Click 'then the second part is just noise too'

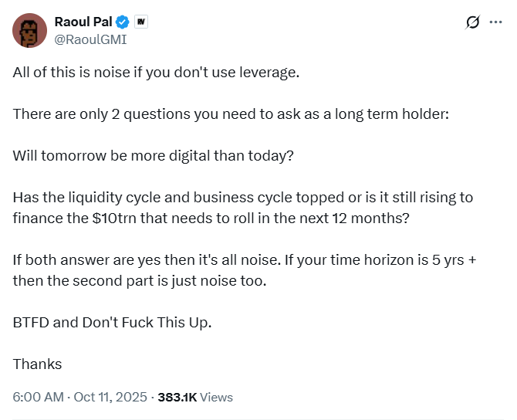139,281
